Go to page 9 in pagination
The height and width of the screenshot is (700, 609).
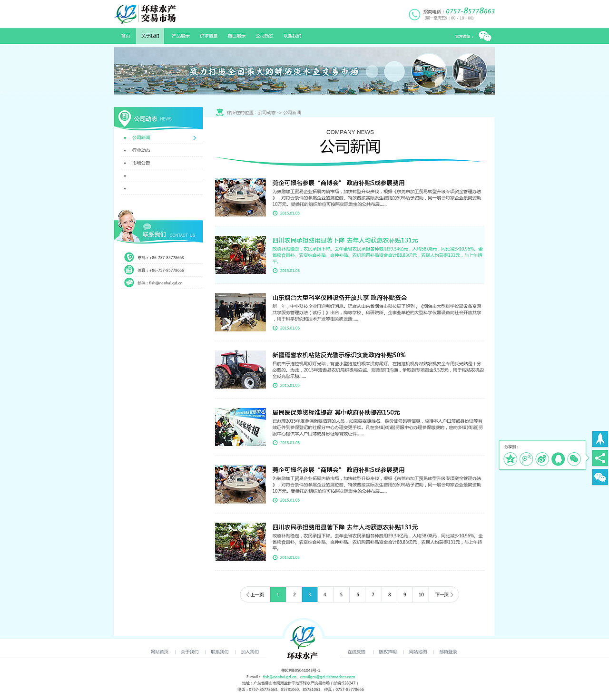coord(405,594)
